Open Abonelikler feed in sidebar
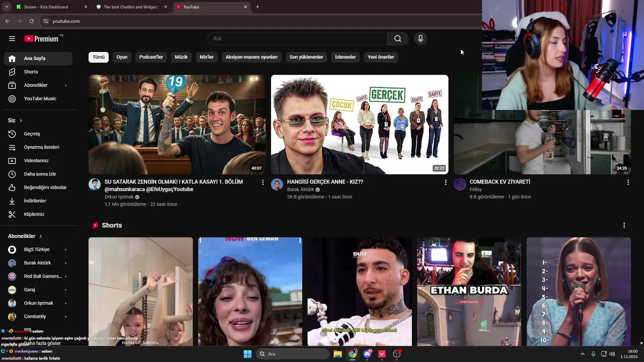The image size is (644, 362). [38, 85]
